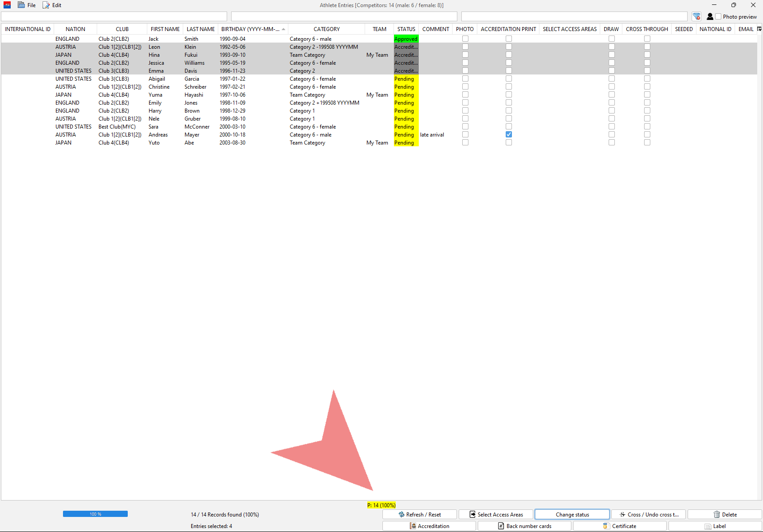Image resolution: width=763 pixels, height=532 pixels.
Task: Open the column chooser icon beside EMAIL
Action: tap(759, 29)
